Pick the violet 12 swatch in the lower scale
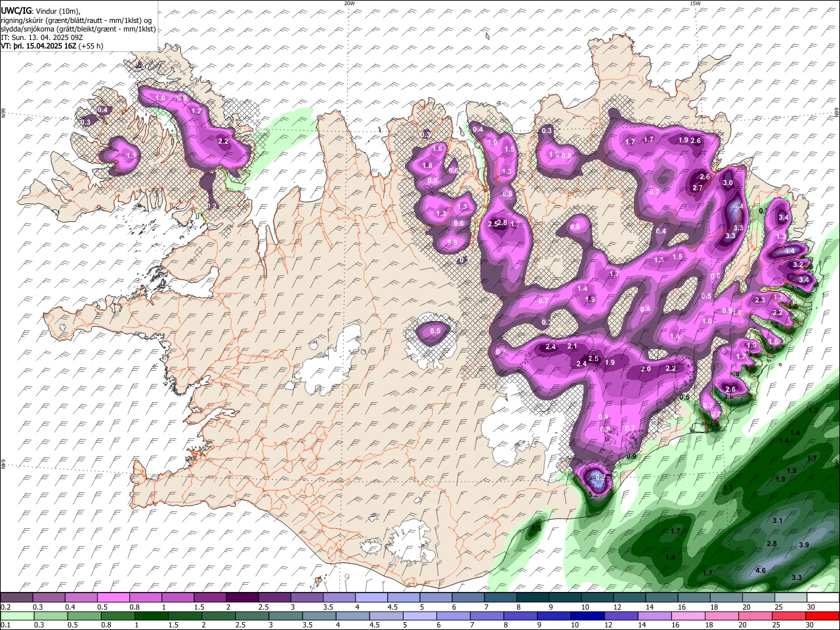Image resolution: width=840 pixels, height=630 pixels. [620, 616]
